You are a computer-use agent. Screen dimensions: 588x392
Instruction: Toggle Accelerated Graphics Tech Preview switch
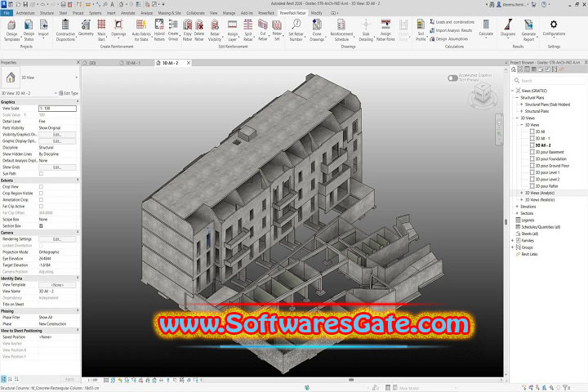point(452,78)
